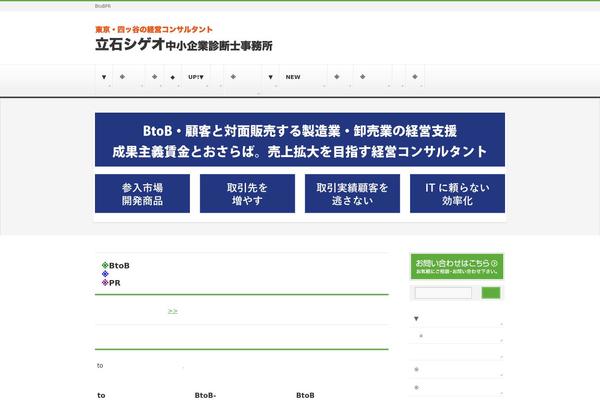600x400 pixels.
Task: Focus the sidebar search text field
Action: [443, 293]
